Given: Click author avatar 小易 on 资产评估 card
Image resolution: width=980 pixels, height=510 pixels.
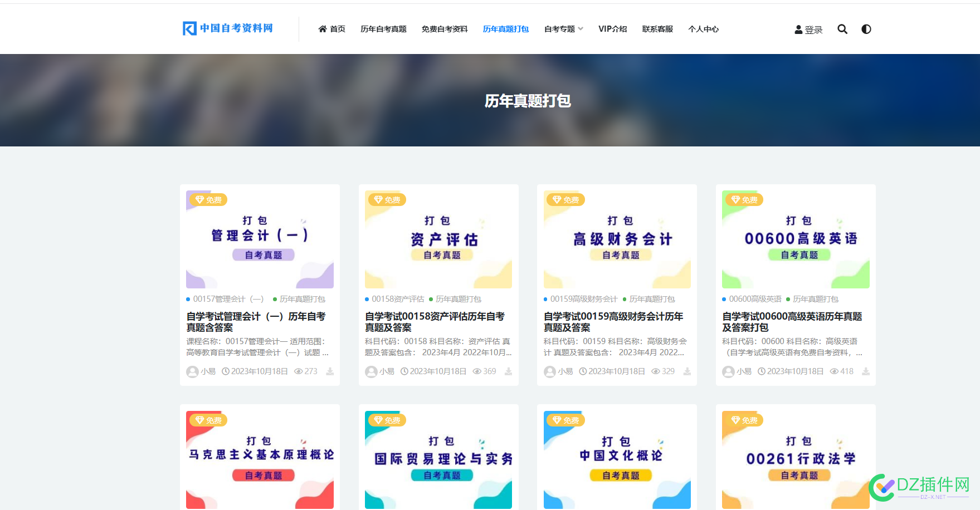Looking at the screenshot, I should [x=371, y=371].
